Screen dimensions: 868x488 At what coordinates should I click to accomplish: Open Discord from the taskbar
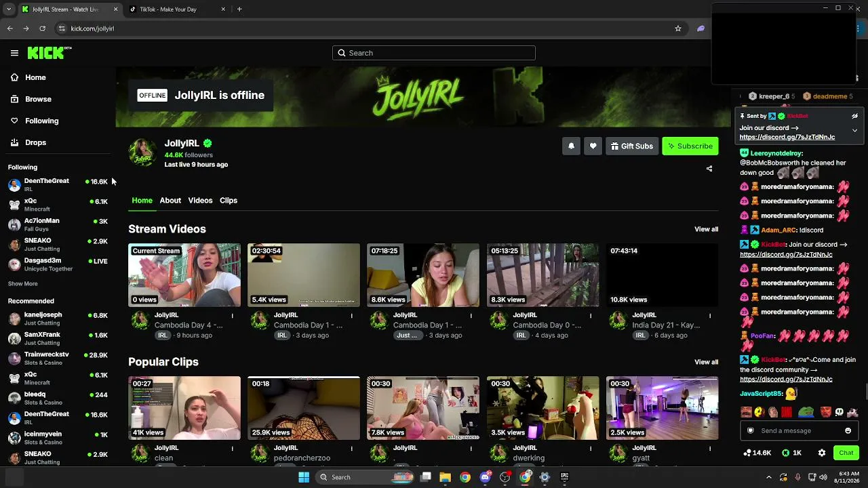(485, 477)
